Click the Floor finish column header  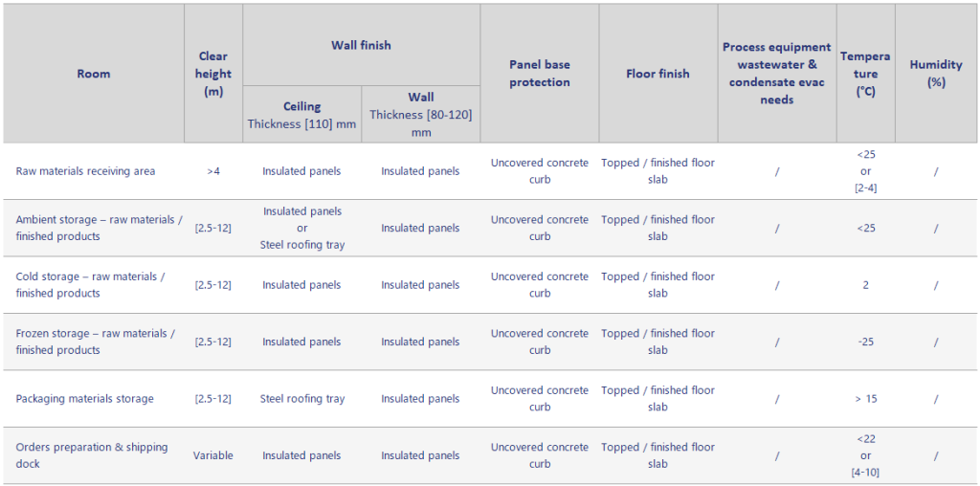[657, 74]
